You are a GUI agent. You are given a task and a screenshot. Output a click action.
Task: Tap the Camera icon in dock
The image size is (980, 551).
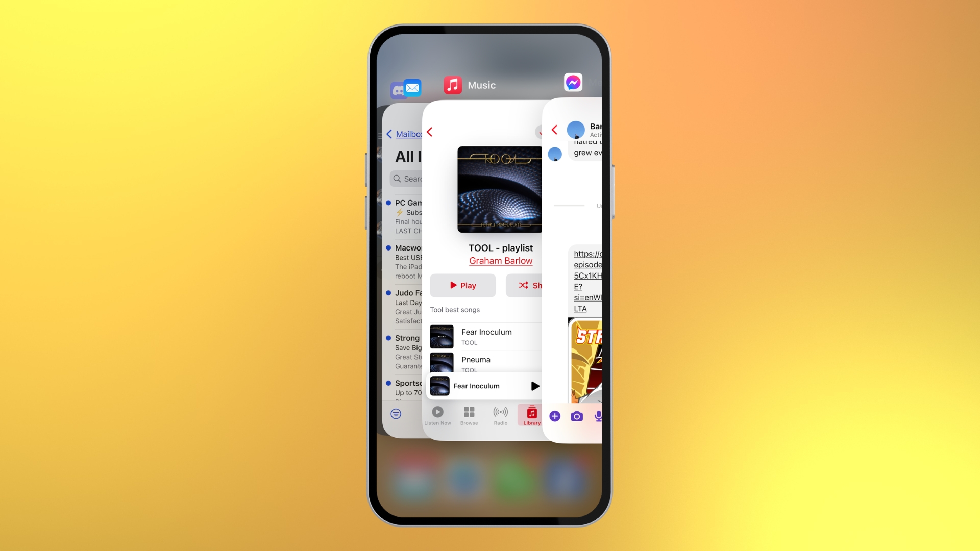577,416
